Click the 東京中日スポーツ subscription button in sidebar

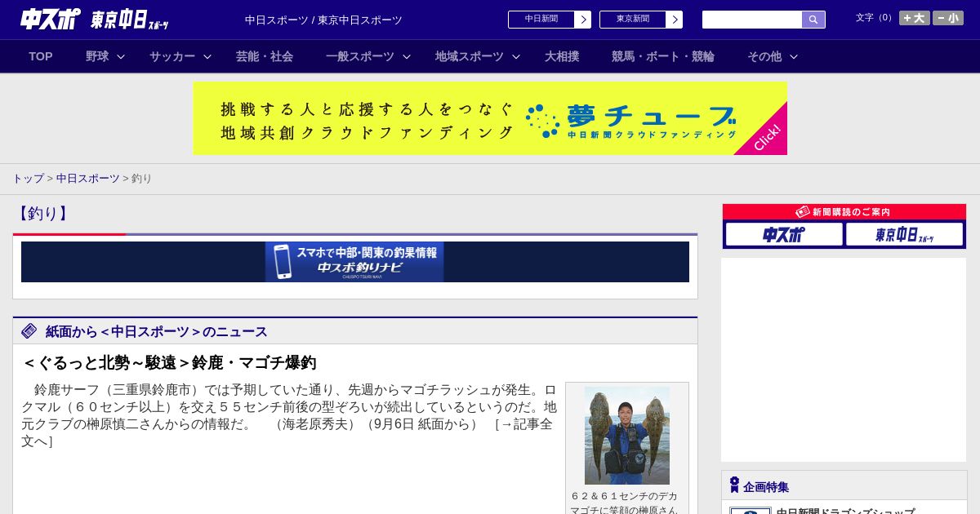pyautogui.click(x=904, y=234)
